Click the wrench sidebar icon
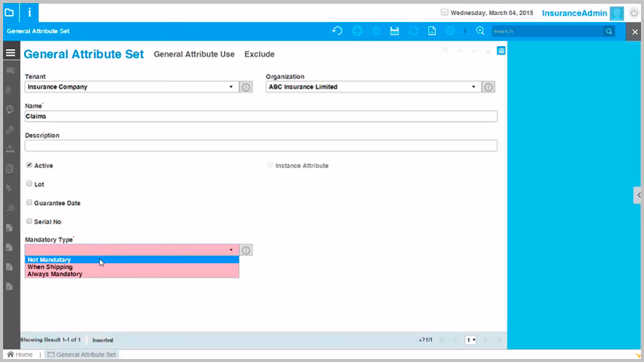The height and width of the screenshot is (362, 644). click(10, 130)
